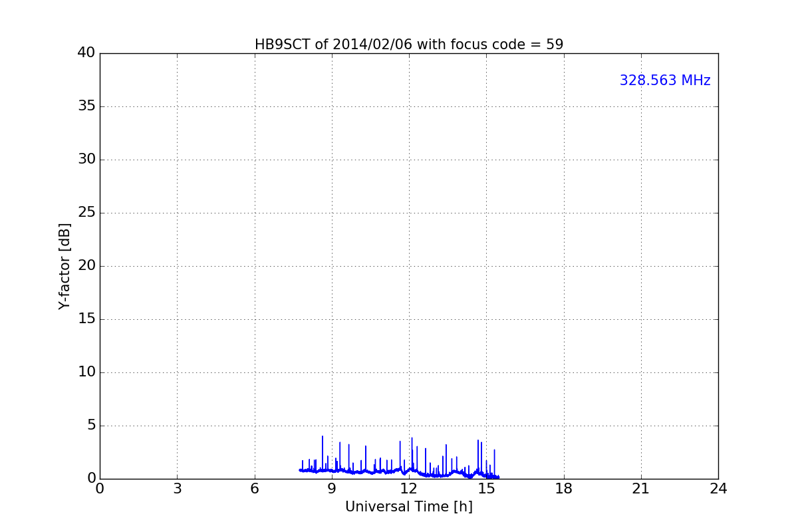Select the y-axis tick label "40"
Image resolution: width=798 pixels, height=532 pixels.
point(86,53)
